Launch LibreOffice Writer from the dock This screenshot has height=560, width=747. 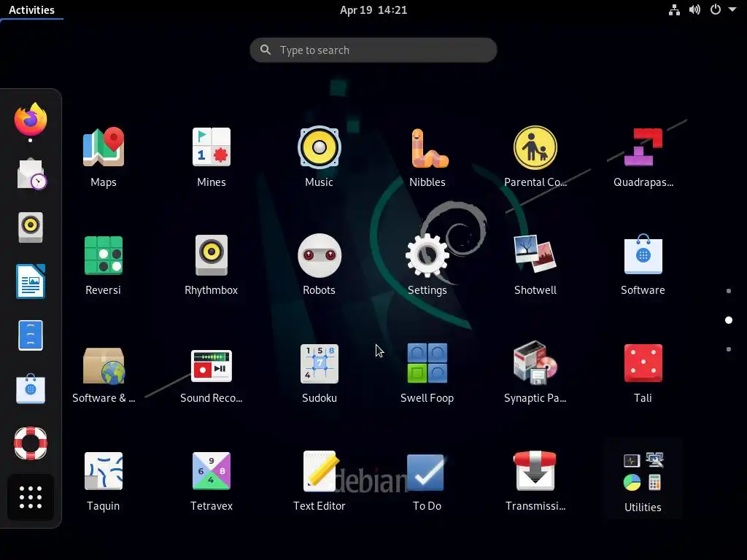pos(31,281)
